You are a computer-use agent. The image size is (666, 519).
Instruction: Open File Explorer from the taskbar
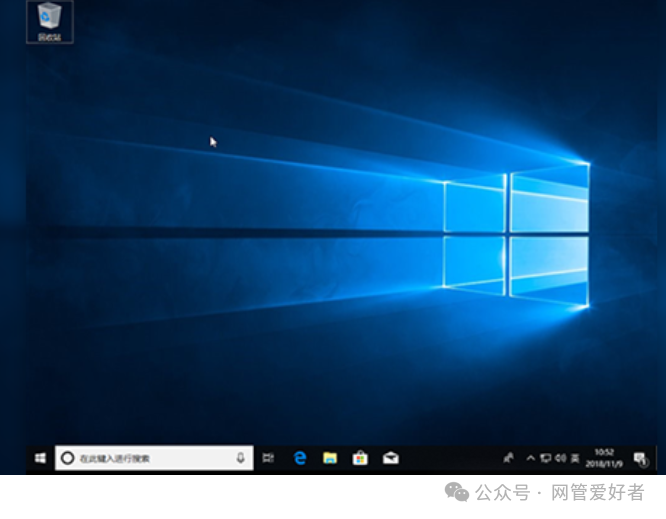point(330,458)
